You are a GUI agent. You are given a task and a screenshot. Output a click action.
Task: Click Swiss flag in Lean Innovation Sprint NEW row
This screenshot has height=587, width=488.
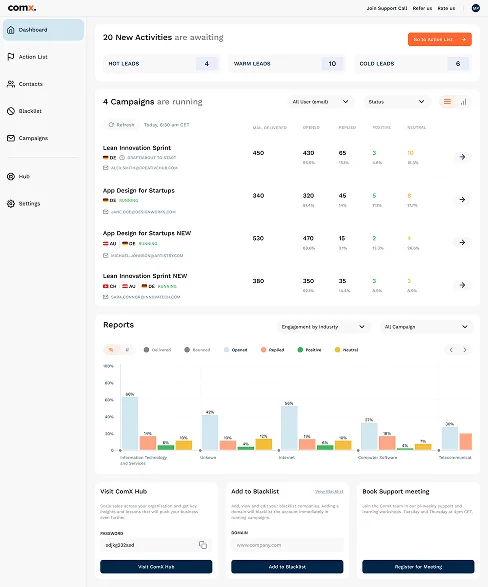coord(106,286)
